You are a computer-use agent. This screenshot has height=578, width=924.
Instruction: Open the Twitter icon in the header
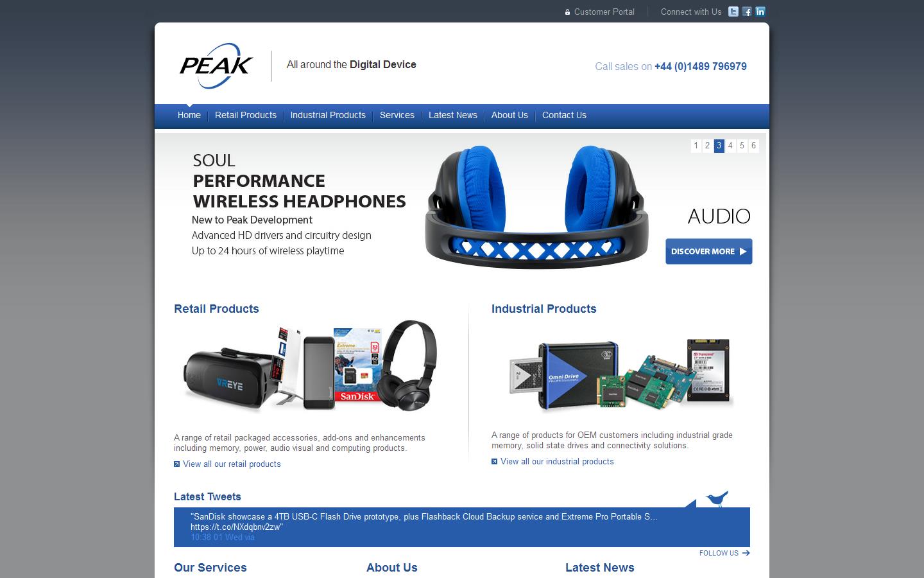coord(733,12)
